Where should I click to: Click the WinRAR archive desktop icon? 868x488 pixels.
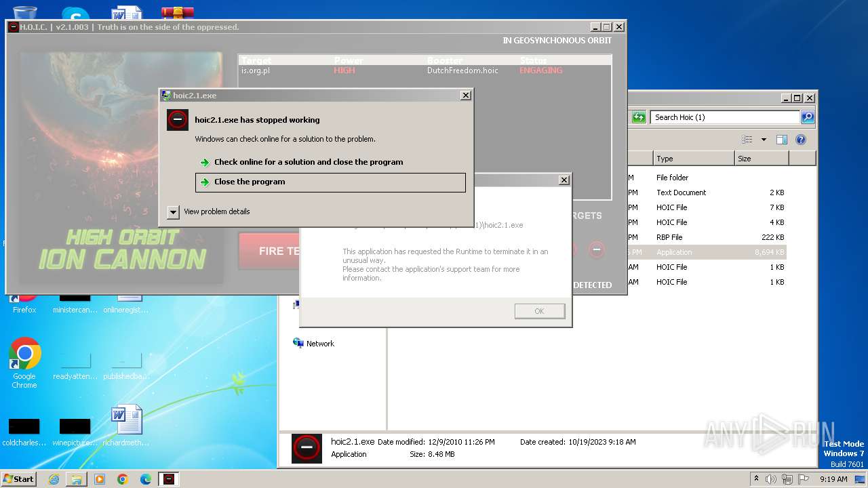click(x=178, y=13)
